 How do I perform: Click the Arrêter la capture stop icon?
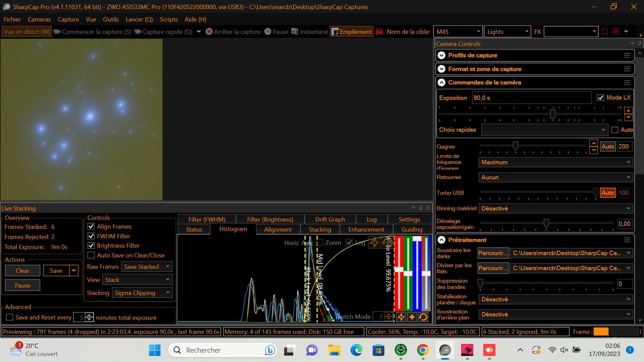[x=209, y=32]
